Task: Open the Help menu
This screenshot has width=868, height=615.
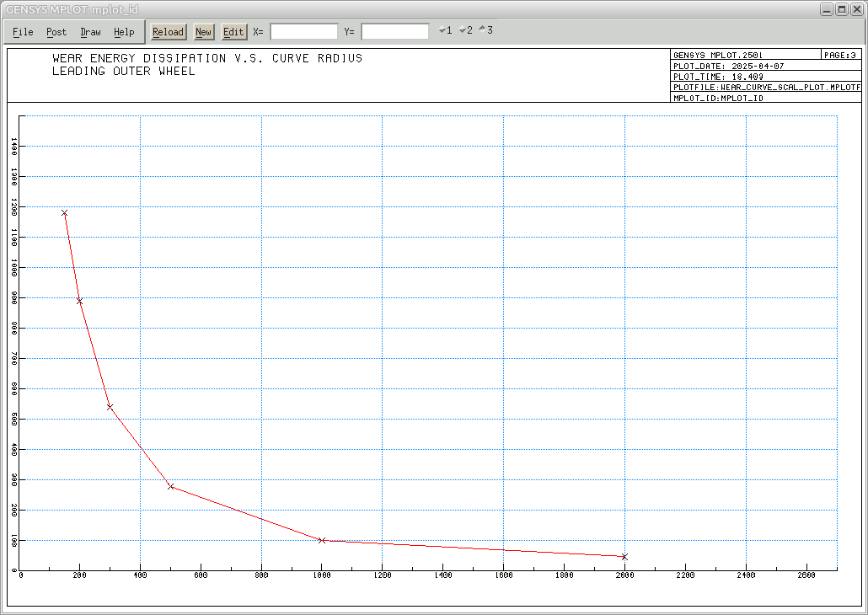Action: point(124,31)
